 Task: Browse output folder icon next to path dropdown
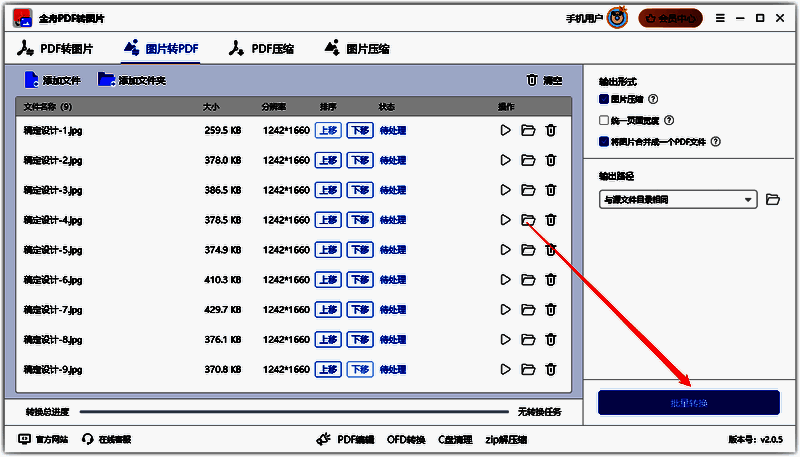point(772,200)
